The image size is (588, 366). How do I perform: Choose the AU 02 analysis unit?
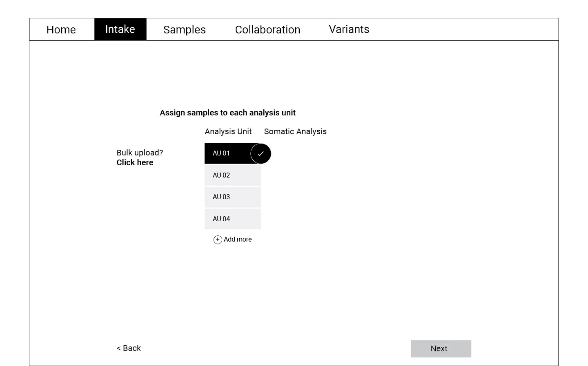coord(232,175)
